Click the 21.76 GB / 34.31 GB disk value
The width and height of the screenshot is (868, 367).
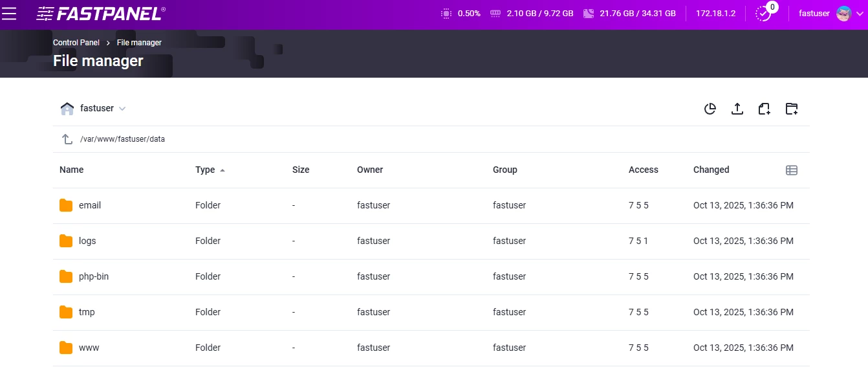click(x=638, y=13)
